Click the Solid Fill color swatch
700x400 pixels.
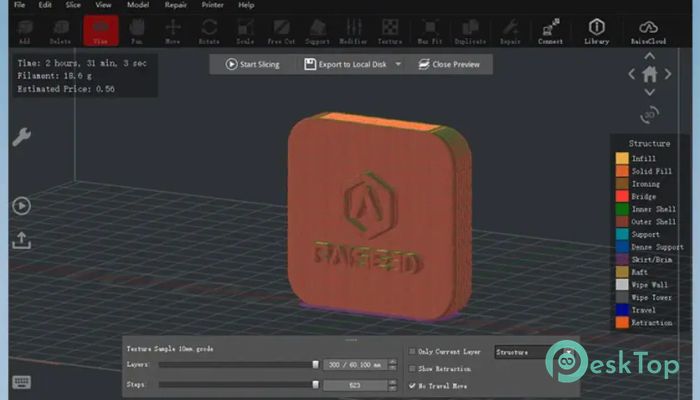(622, 171)
